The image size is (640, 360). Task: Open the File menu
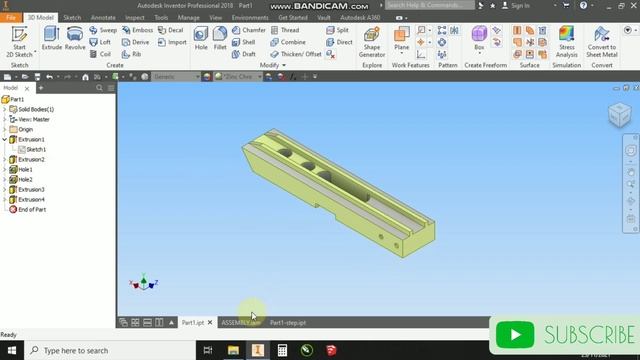coord(11,18)
